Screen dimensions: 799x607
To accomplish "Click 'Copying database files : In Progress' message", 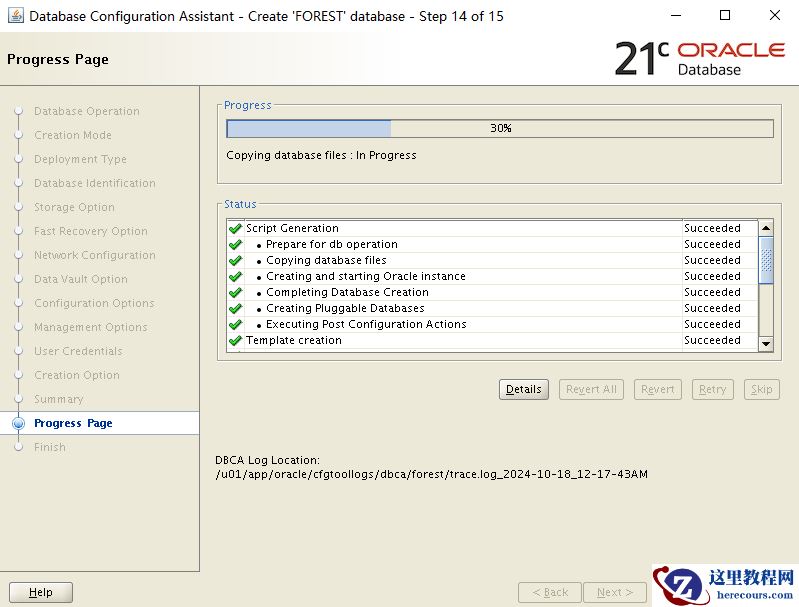I will [x=322, y=155].
